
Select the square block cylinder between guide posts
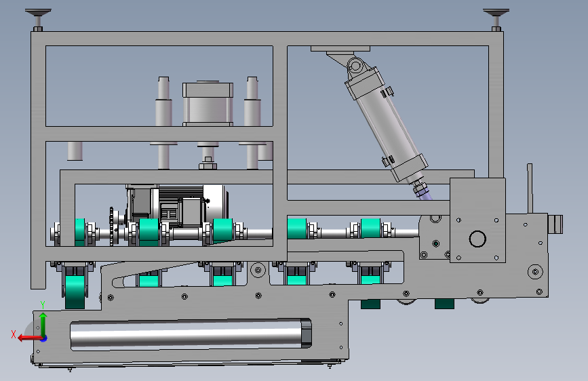(x=208, y=104)
